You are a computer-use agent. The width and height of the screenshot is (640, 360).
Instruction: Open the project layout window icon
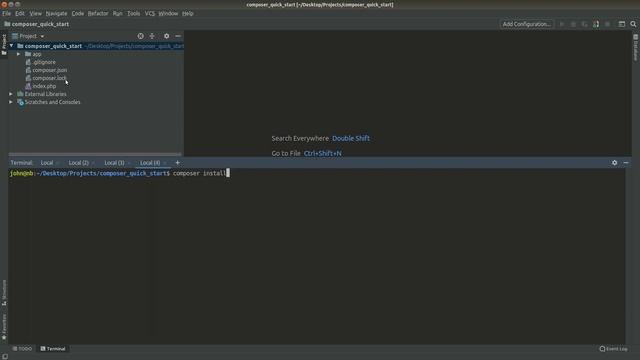click(622, 24)
